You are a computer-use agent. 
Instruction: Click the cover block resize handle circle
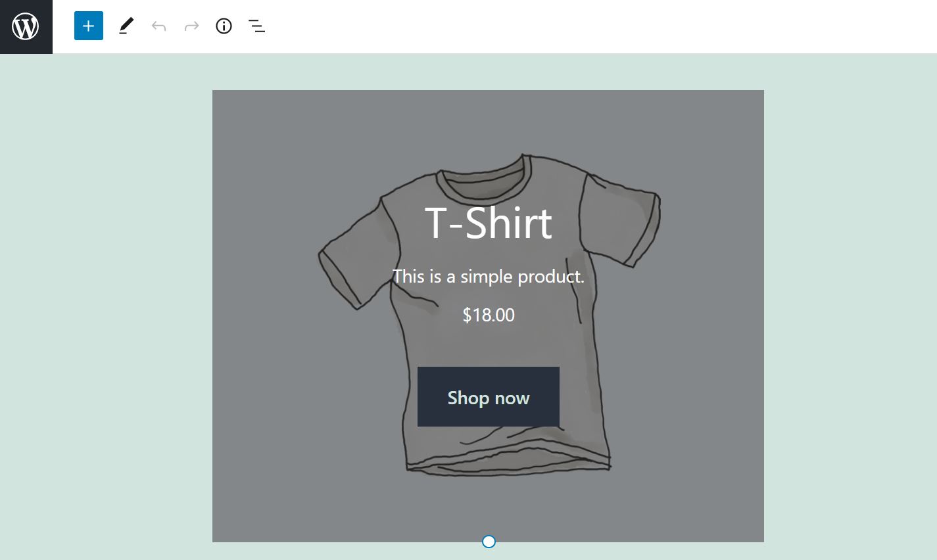tap(488, 541)
